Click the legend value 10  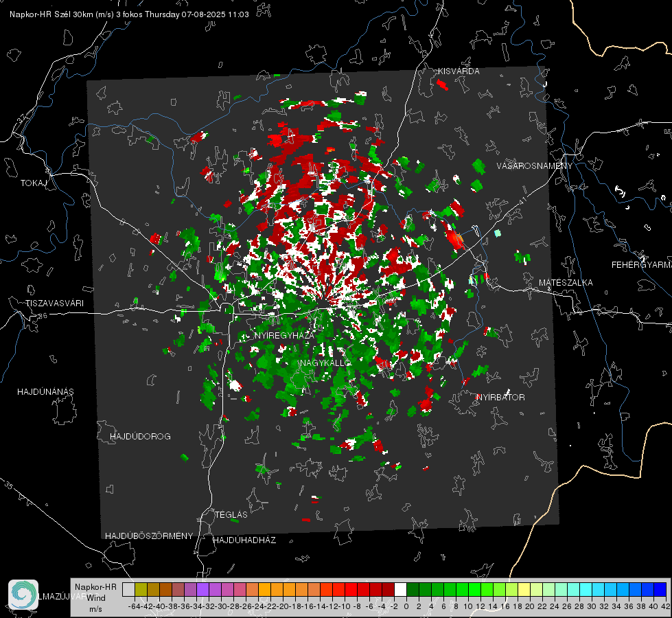pos(468,606)
